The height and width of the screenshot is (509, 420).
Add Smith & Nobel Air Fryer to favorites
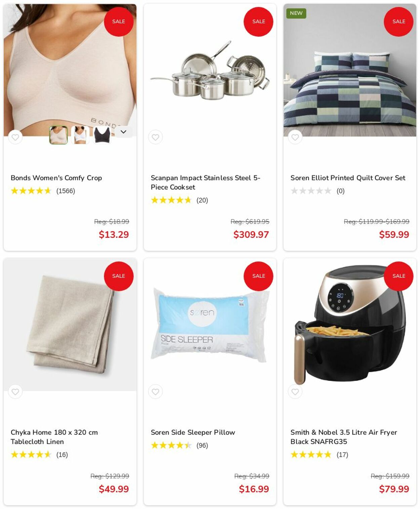pyautogui.click(x=295, y=392)
